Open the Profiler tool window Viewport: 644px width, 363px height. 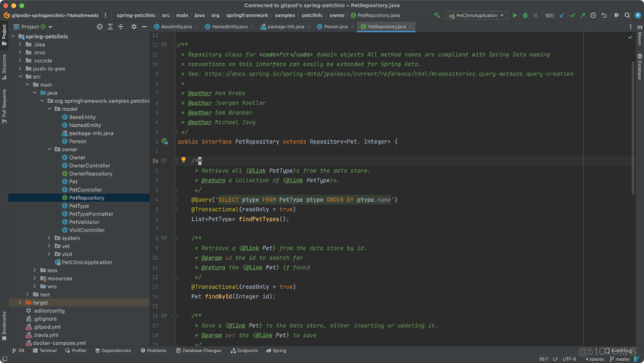pyautogui.click(x=75, y=351)
